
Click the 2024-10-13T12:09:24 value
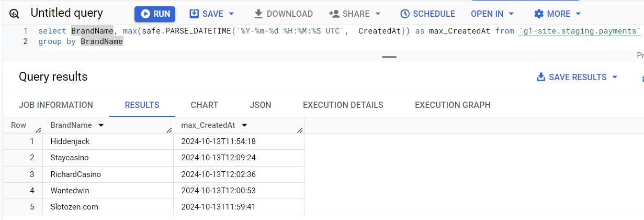tap(218, 158)
